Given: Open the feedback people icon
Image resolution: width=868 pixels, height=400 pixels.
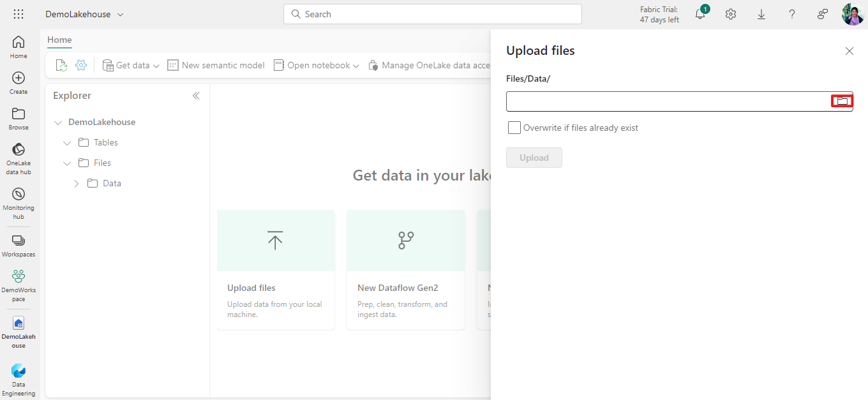Looking at the screenshot, I should coord(823,14).
